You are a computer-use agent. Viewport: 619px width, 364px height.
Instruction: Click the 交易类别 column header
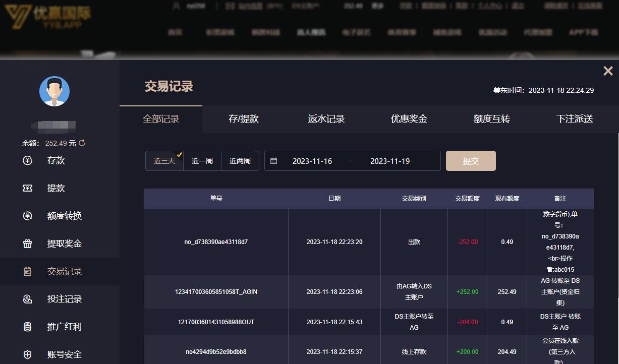click(x=414, y=199)
